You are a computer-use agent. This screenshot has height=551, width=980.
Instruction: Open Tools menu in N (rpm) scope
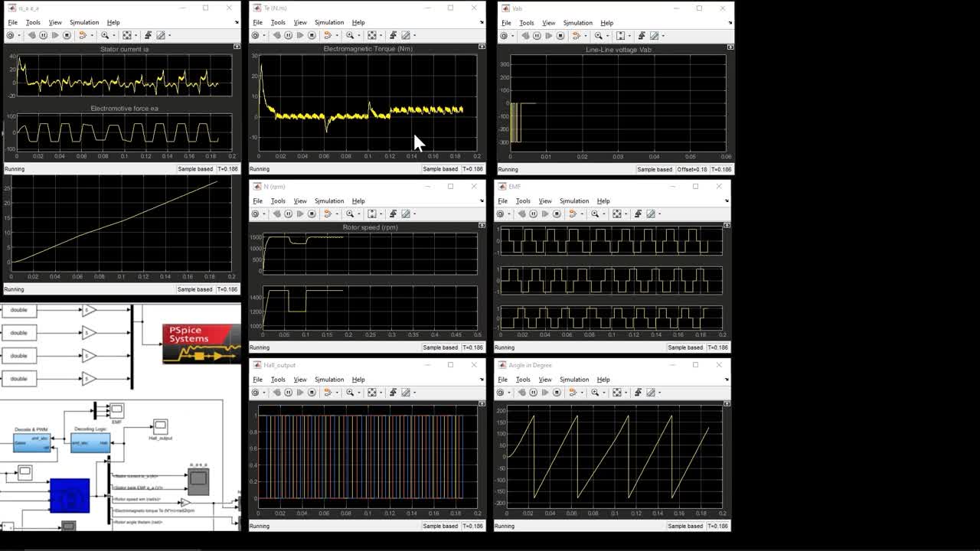tap(278, 201)
